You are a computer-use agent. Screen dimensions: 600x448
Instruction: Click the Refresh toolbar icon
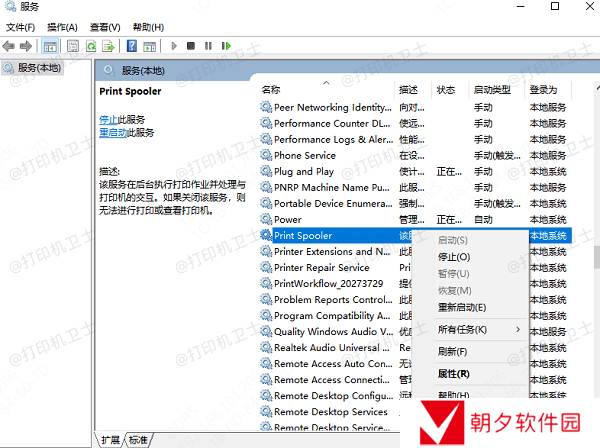91,46
